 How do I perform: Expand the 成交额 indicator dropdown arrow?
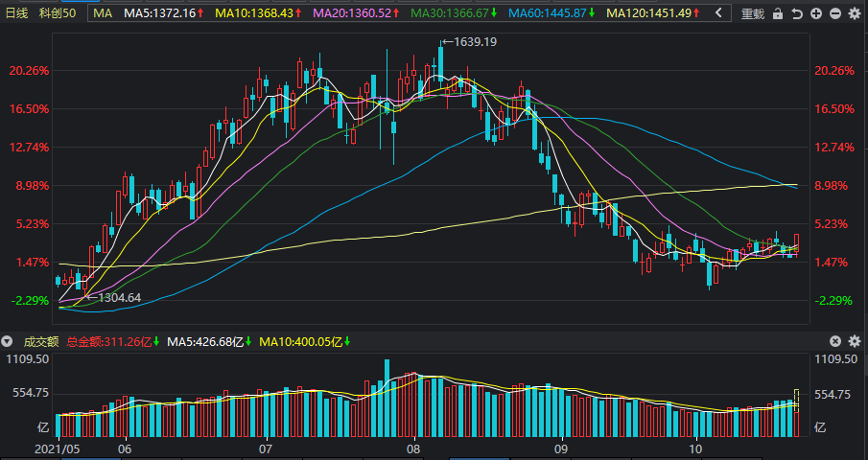click(x=7, y=341)
